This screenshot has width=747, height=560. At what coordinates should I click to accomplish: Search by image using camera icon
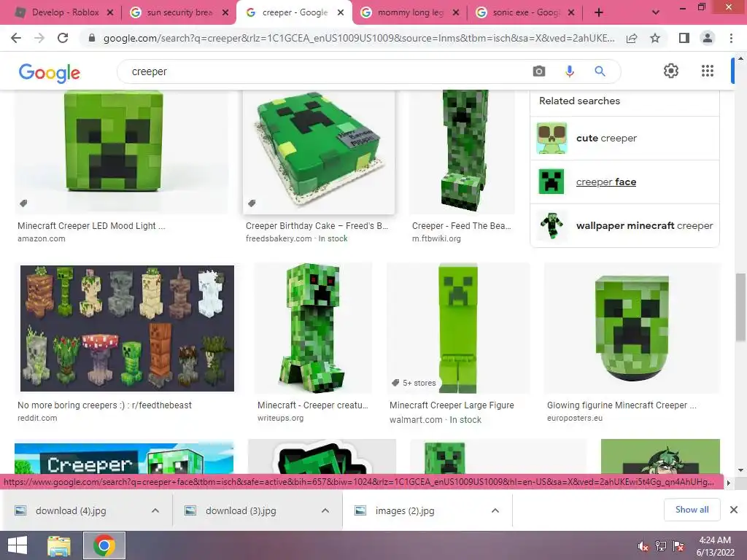pyautogui.click(x=539, y=71)
